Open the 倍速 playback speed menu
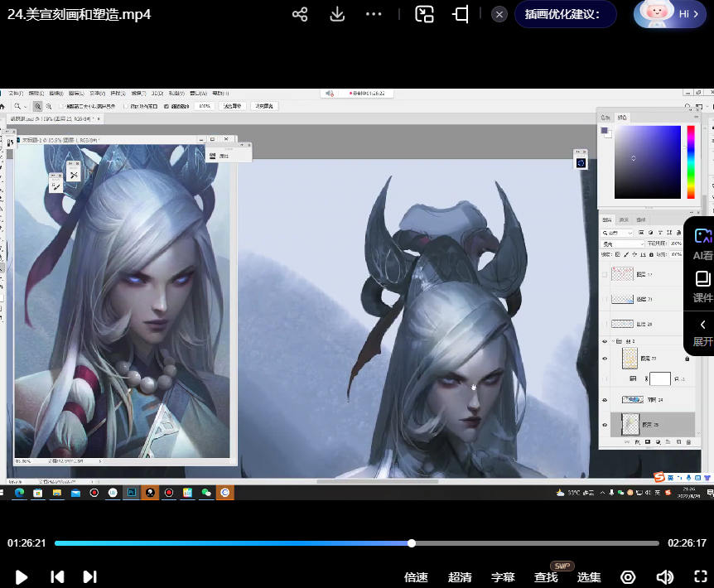714x588 pixels. 416,577
